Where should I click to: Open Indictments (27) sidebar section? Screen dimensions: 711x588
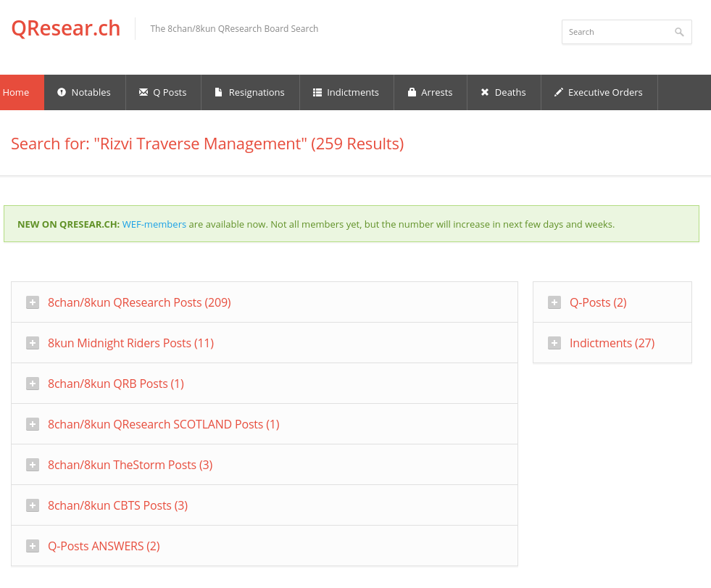pyautogui.click(x=612, y=343)
